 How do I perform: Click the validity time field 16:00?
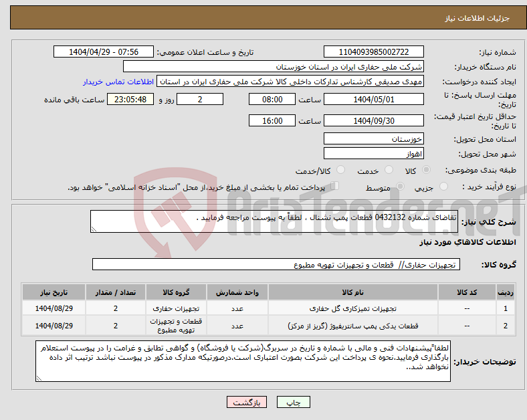pyautogui.click(x=272, y=120)
